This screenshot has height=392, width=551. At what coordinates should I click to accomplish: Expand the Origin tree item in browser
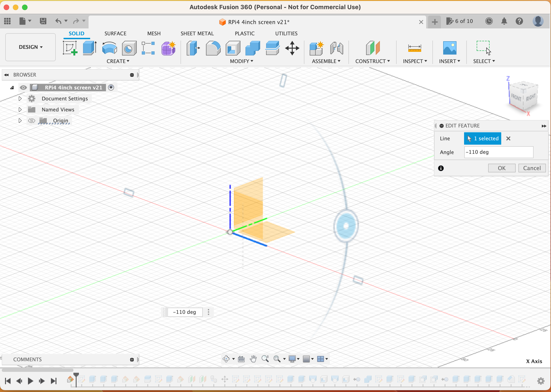pyautogui.click(x=19, y=121)
